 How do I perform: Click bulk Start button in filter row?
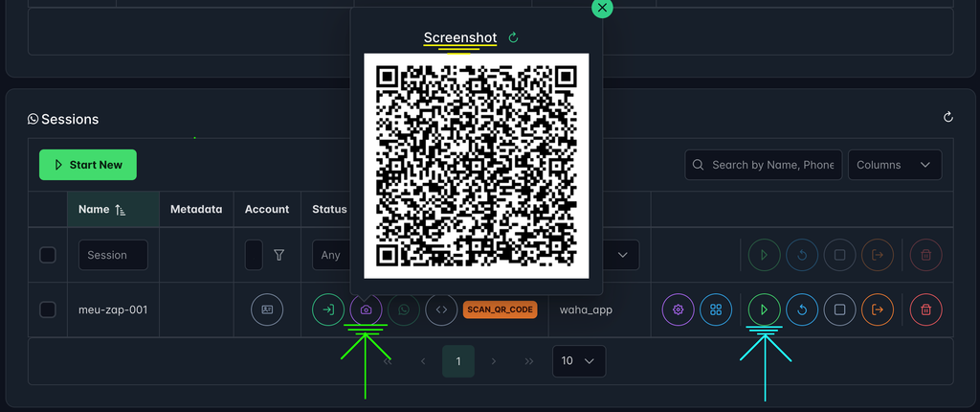(764, 255)
